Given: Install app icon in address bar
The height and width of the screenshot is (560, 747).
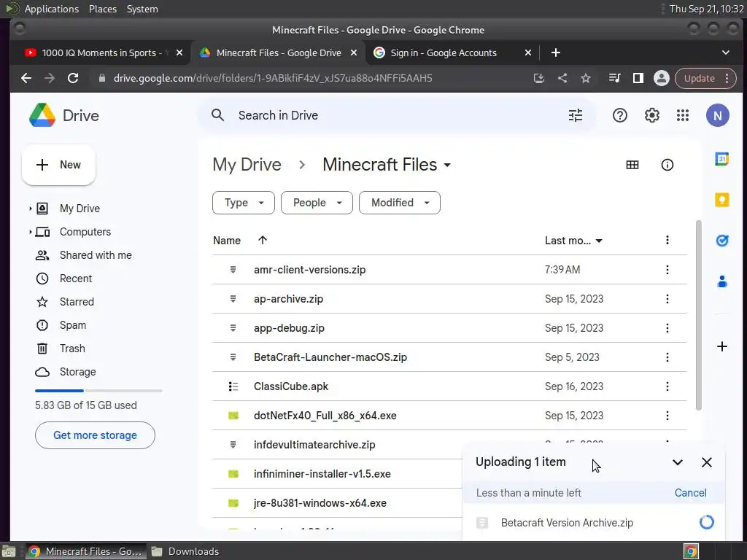Looking at the screenshot, I should point(539,78).
